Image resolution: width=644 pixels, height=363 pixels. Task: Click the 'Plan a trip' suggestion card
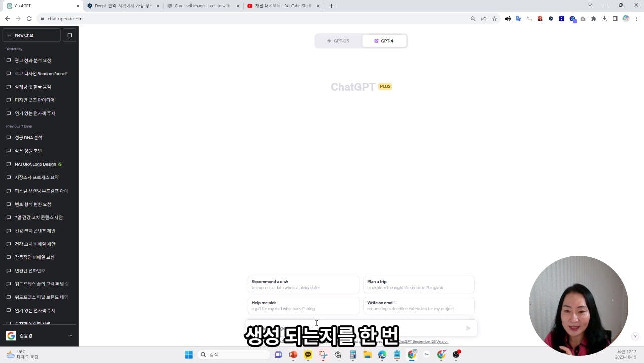[419, 285]
